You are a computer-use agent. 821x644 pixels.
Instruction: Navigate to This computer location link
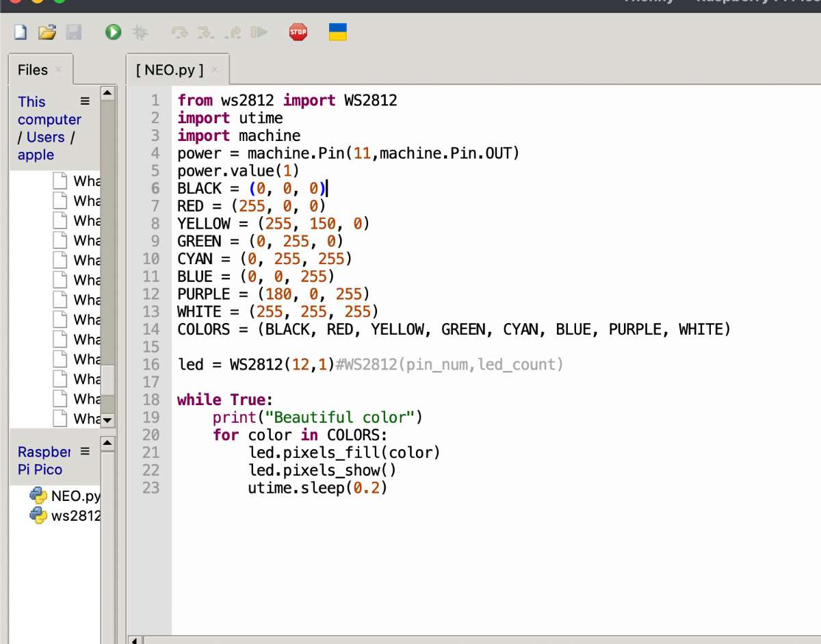point(49,110)
